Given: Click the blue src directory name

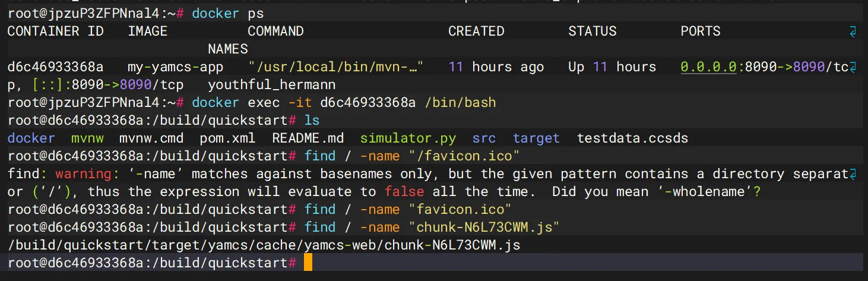Looking at the screenshot, I should [x=484, y=138].
